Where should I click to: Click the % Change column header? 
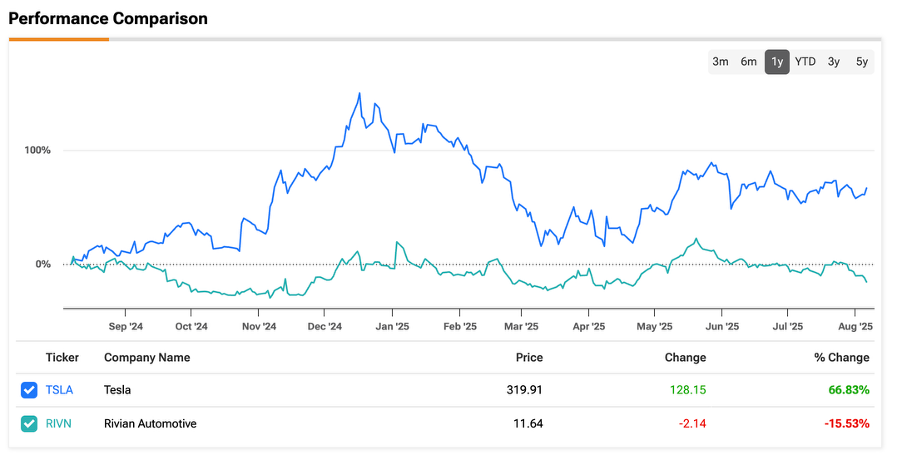click(842, 358)
